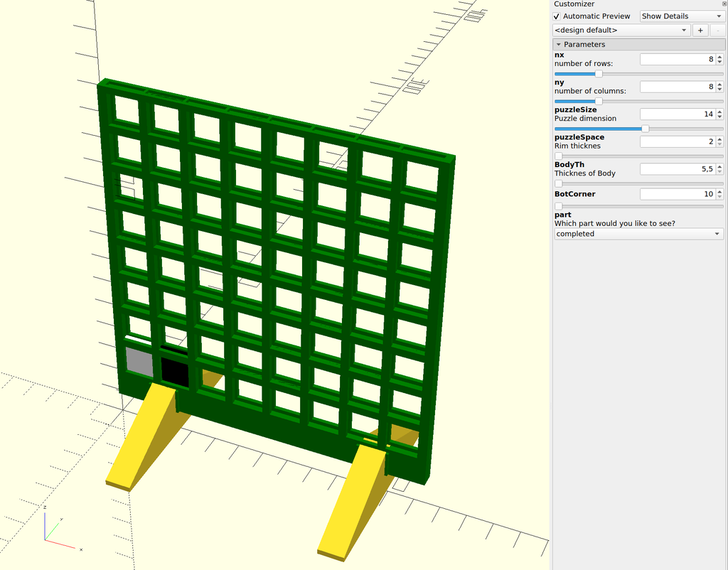This screenshot has width=728, height=570.
Task: Open the part selection dropdown
Action: point(638,234)
